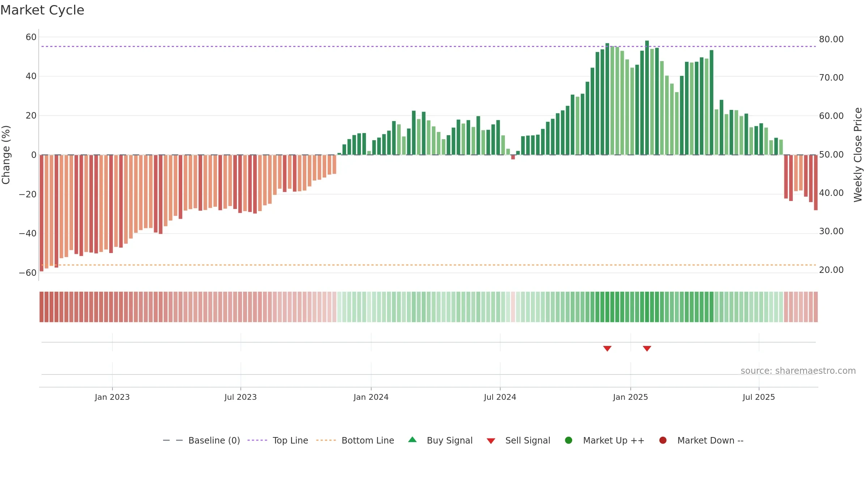The image size is (868, 488).
Task: Toggle the Baseline (0) legend label
Action: pos(214,441)
